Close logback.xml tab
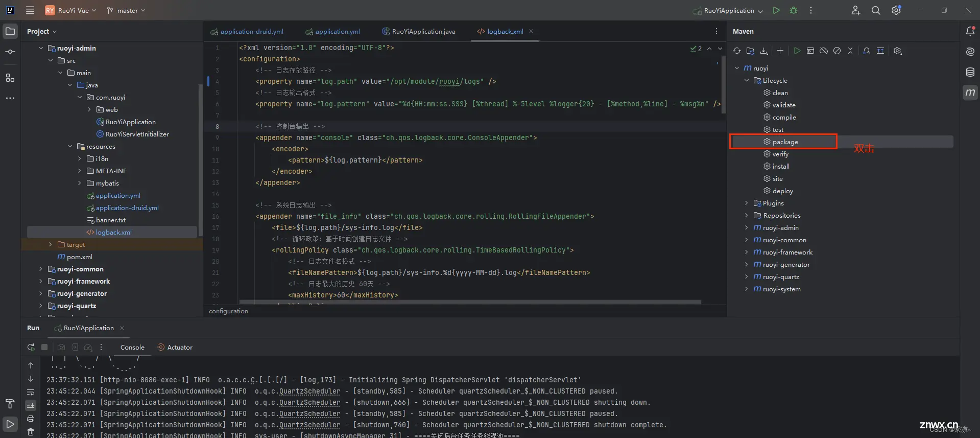The height and width of the screenshot is (438, 980). tap(531, 31)
